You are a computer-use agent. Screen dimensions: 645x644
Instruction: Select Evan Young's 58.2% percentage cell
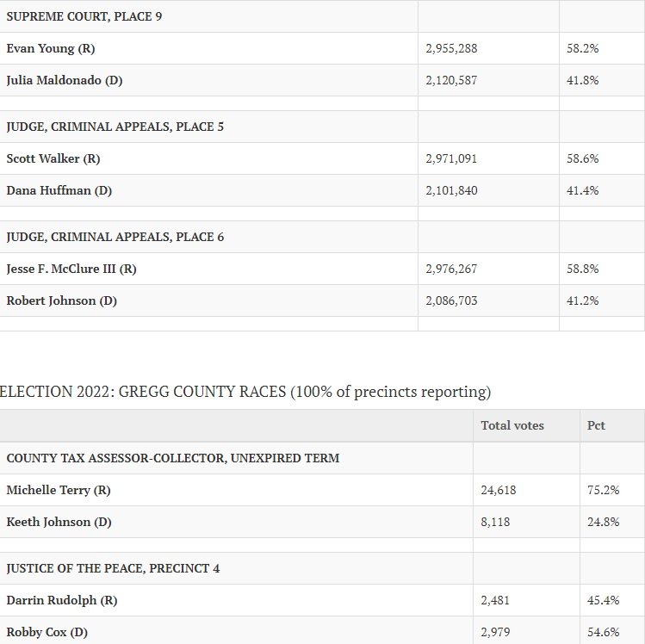(x=602, y=48)
